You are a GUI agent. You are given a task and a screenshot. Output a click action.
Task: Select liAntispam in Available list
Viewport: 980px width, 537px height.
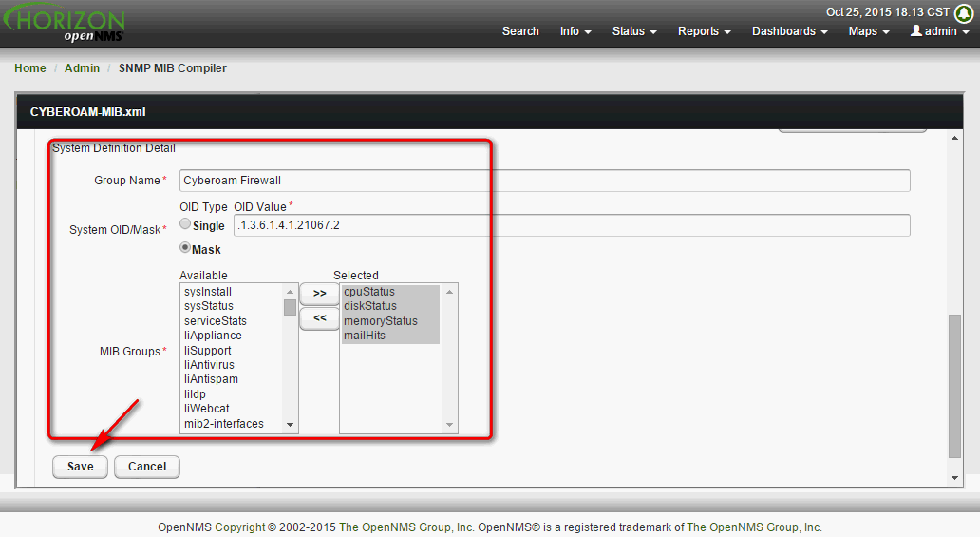[x=211, y=379]
